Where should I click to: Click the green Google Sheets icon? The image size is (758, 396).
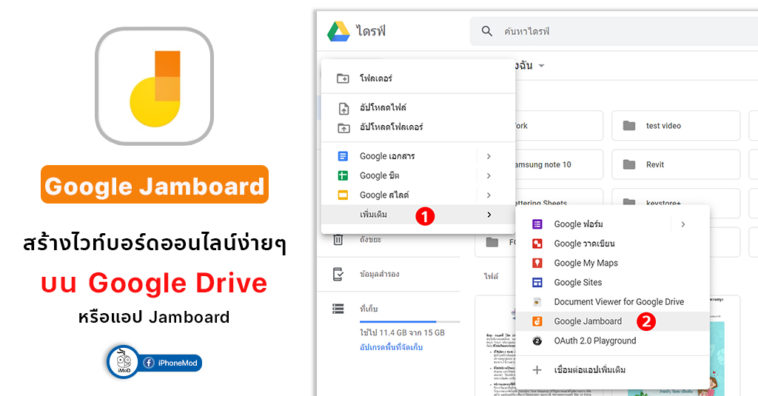343,176
